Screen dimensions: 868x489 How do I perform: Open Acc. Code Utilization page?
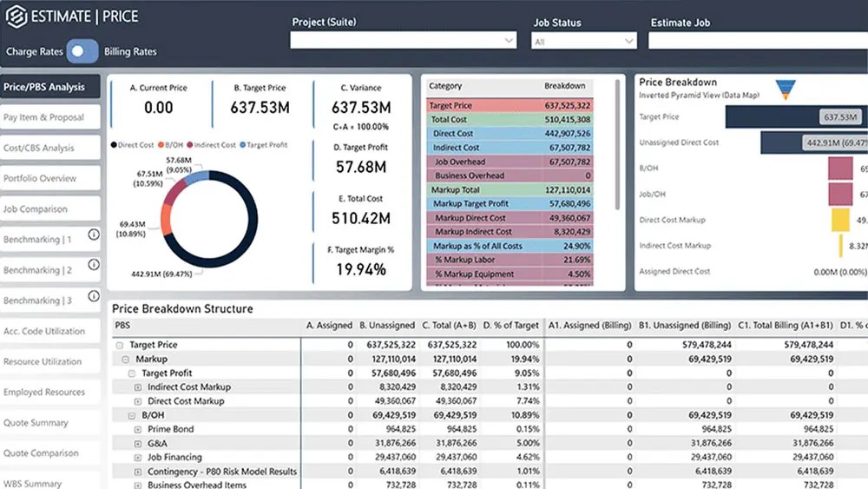tap(50, 331)
